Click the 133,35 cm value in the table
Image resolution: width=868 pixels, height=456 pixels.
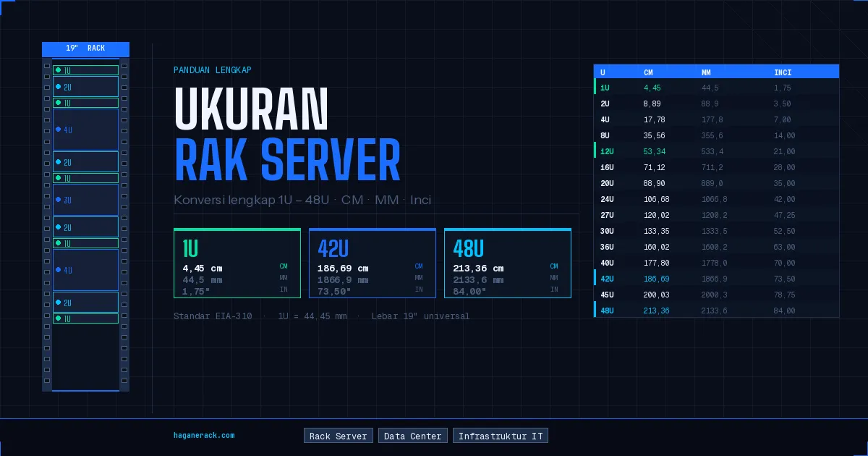(x=656, y=231)
